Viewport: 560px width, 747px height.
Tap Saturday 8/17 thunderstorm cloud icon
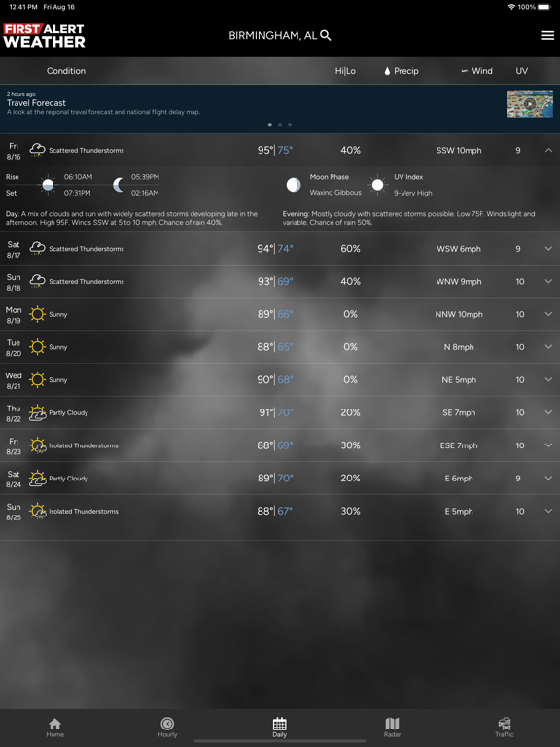point(38,249)
